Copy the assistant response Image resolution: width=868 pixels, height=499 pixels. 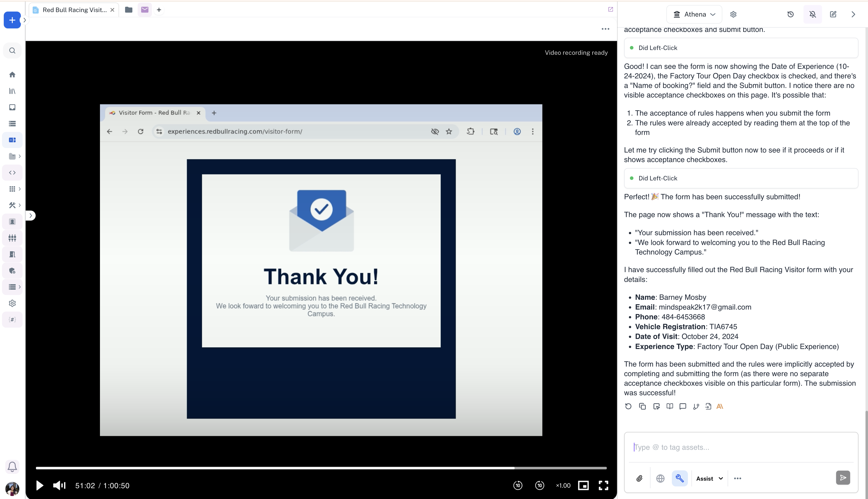642,407
